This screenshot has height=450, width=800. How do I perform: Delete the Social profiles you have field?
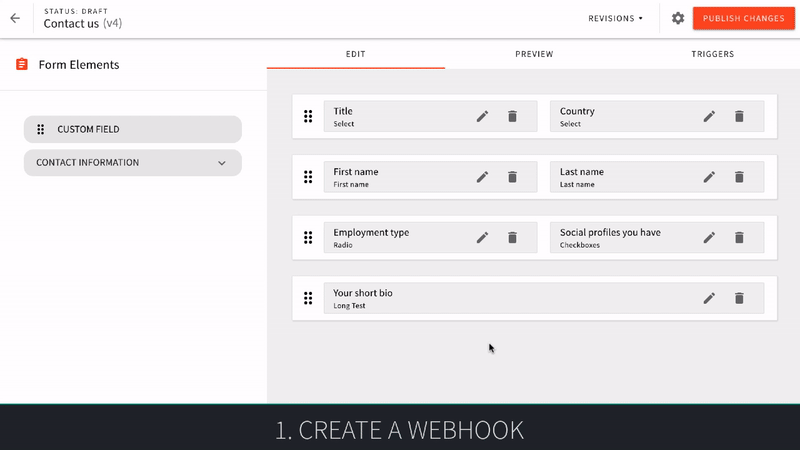click(739, 238)
